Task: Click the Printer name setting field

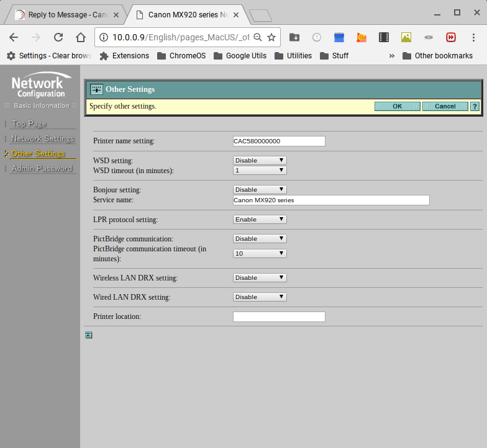Action: (x=279, y=141)
